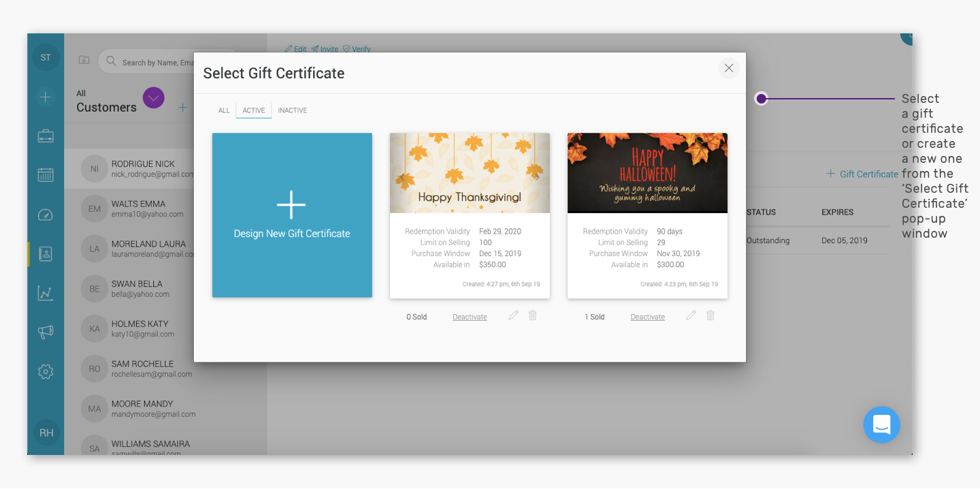This screenshot has width=980, height=489.
Task: Close the Select Gift Certificate dialog
Action: [x=729, y=68]
